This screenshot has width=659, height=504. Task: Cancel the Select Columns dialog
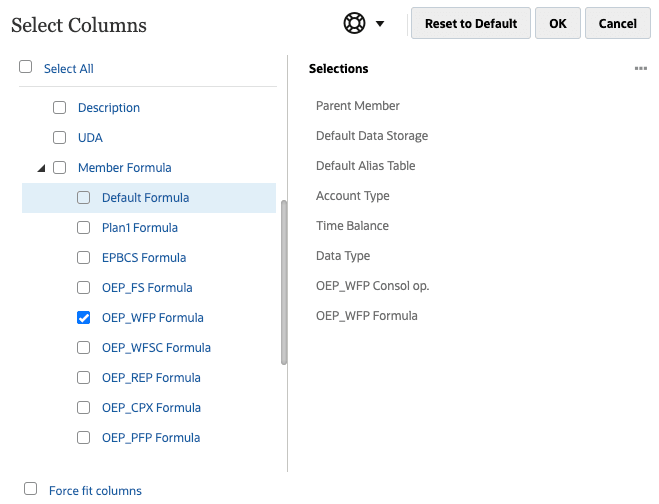click(x=617, y=24)
